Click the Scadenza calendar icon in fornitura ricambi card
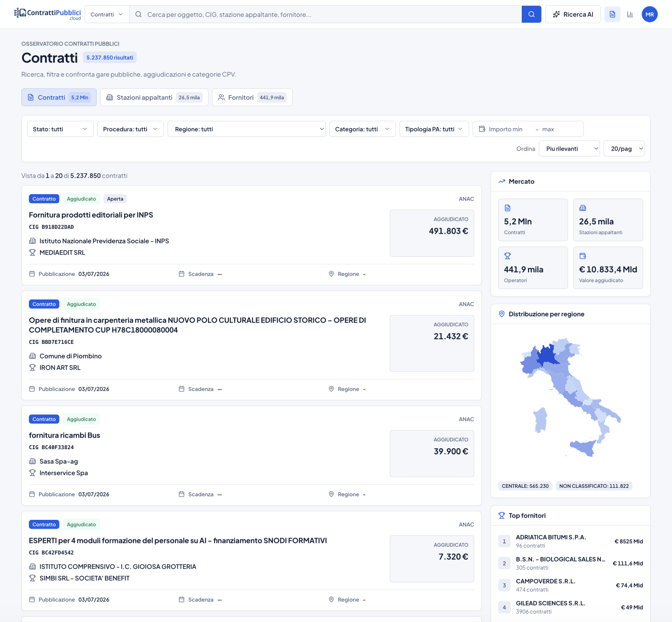This screenshot has height=622, width=672. click(181, 494)
